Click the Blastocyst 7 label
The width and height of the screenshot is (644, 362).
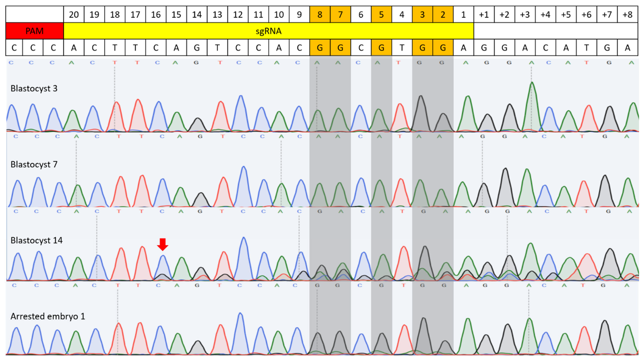pyautogui.click(x=34, y=164)
